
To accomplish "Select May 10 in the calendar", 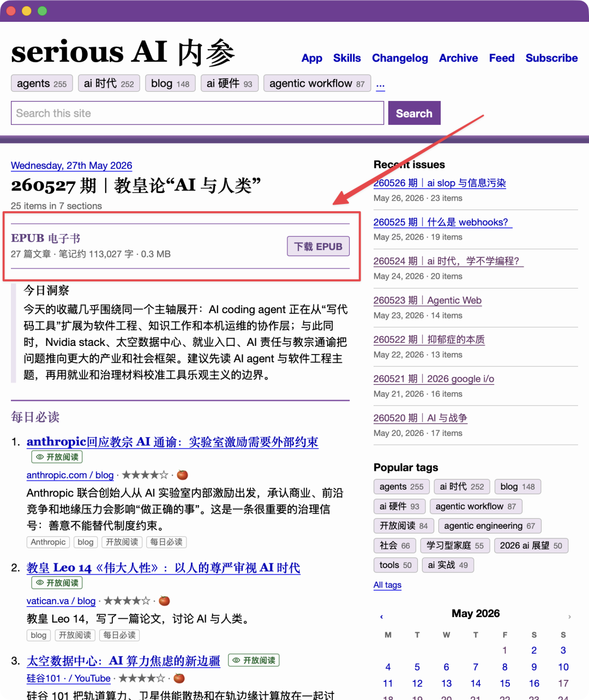I will pos(563,667).
